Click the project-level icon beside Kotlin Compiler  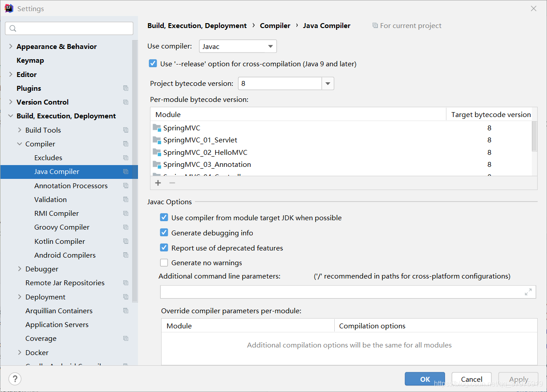point(126,241)
